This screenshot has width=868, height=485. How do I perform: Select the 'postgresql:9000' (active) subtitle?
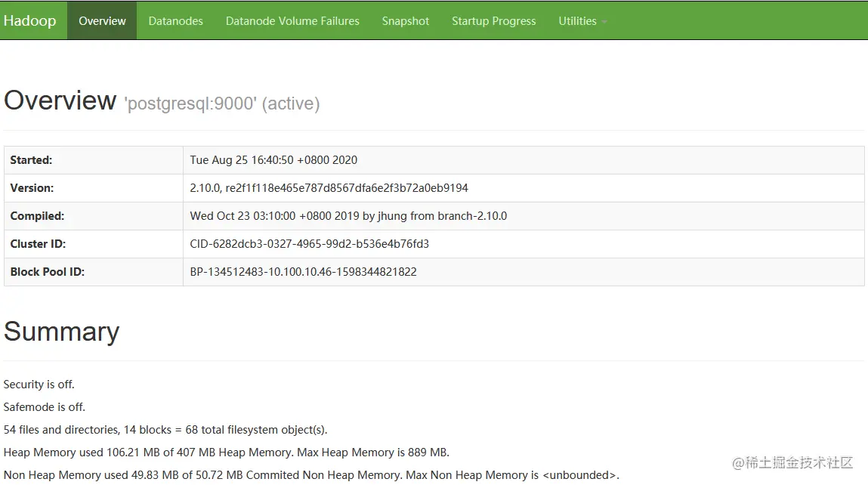tap(222, 103)
